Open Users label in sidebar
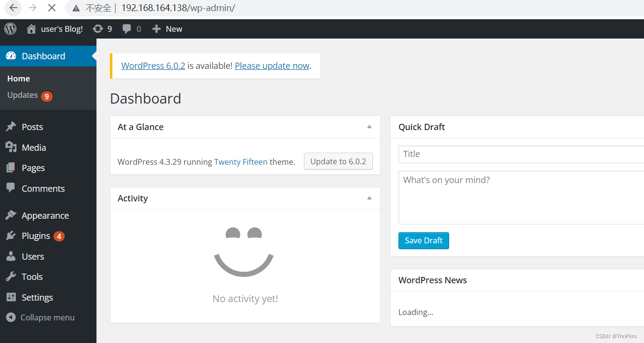The image size is (644, 343). [33, 256]
